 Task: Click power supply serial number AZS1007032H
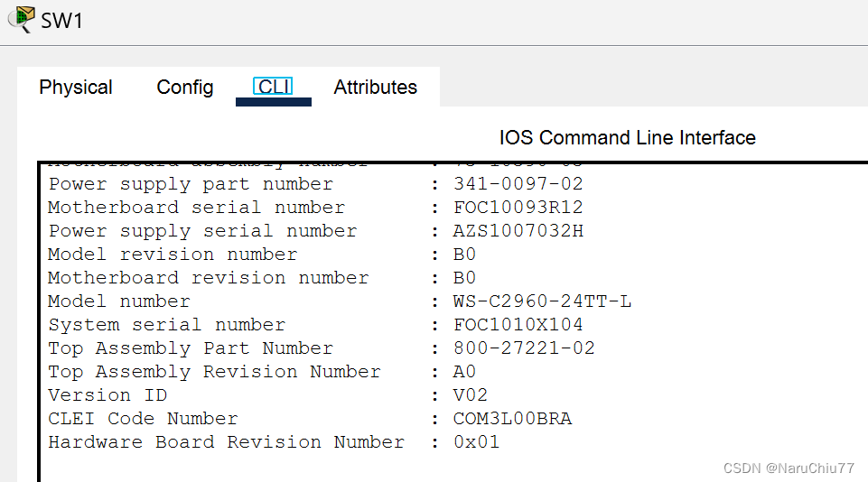tap(518, 231)
